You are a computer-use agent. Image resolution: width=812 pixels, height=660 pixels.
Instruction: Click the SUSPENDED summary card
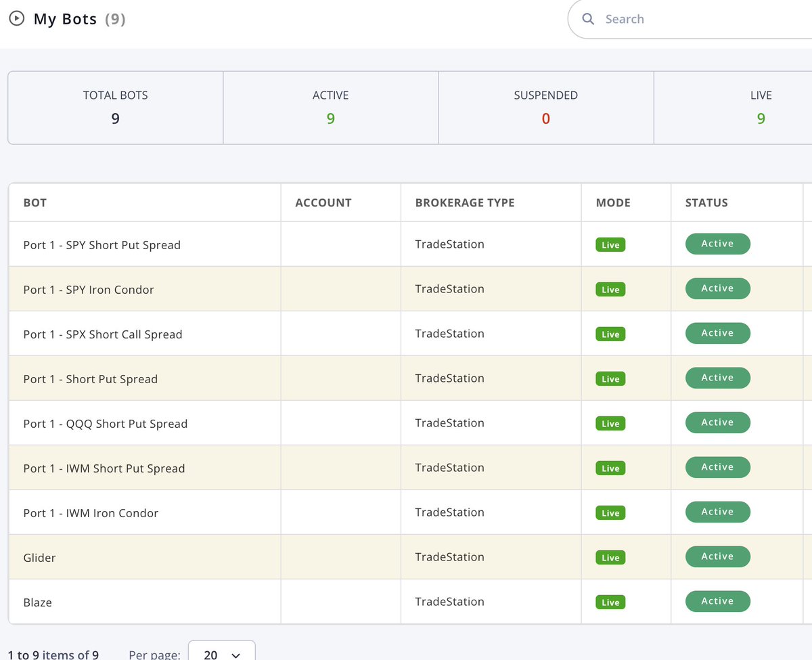546,108
